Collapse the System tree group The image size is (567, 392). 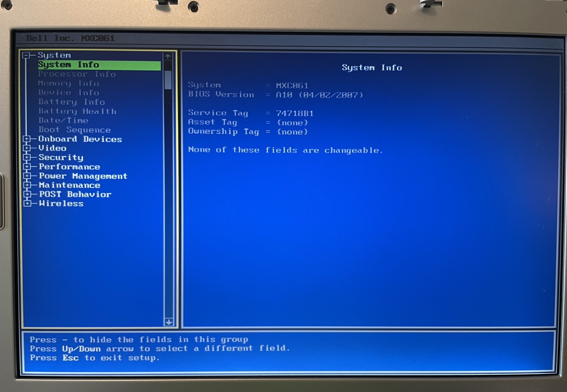point(26,55)
